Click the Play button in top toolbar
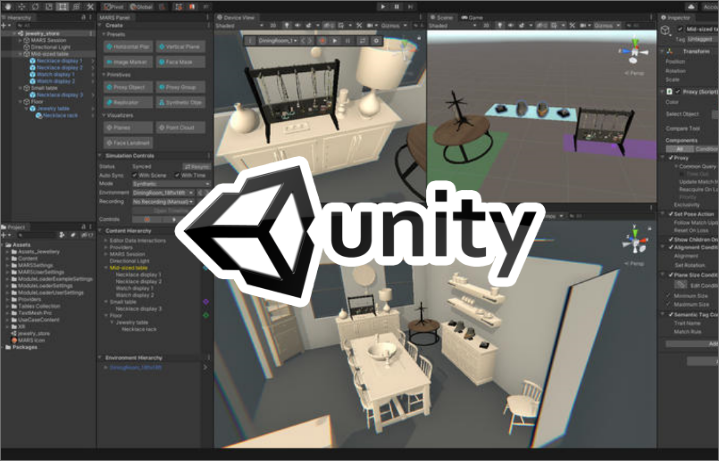The height and width of the screenshot is (461, 719). [x=382, y=6]
